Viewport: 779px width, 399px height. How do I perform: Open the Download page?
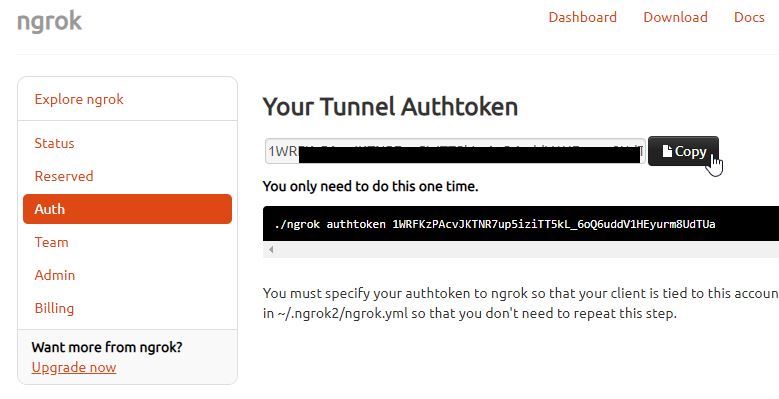tap(675, 17)
